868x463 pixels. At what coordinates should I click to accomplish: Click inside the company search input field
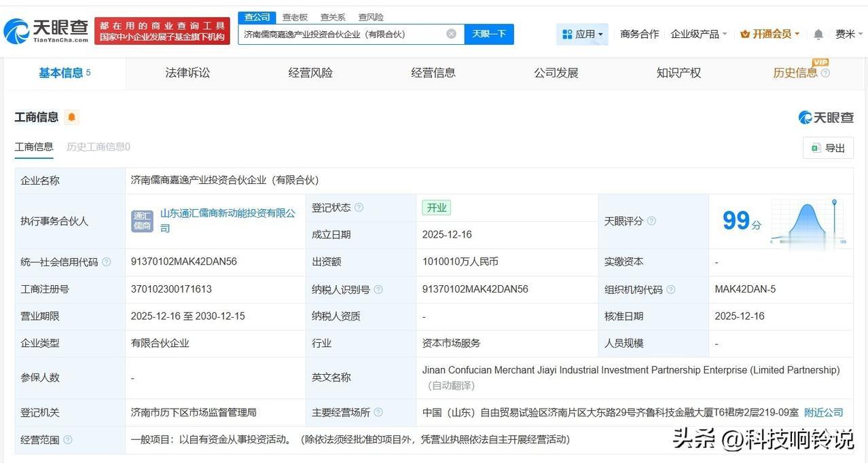[340, 33]
